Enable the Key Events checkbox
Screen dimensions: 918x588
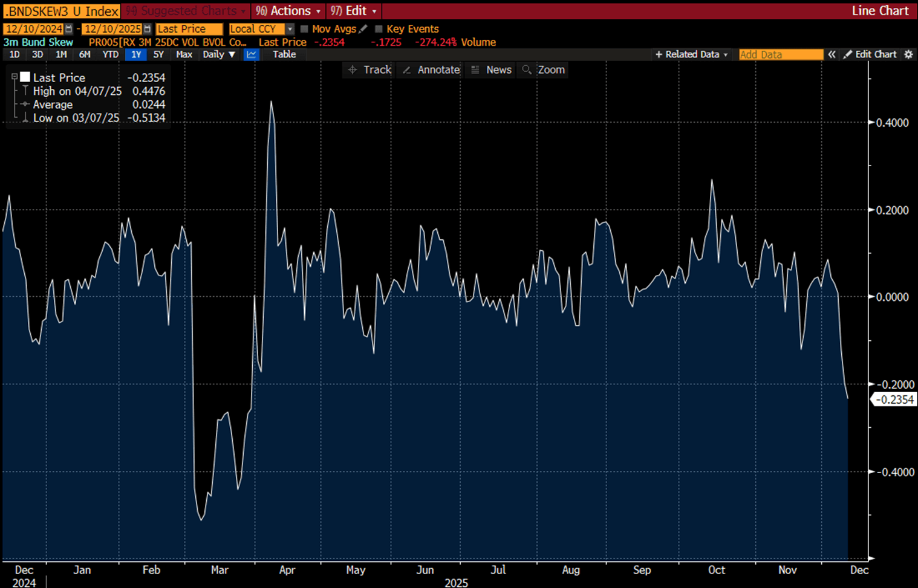(379, 29)
